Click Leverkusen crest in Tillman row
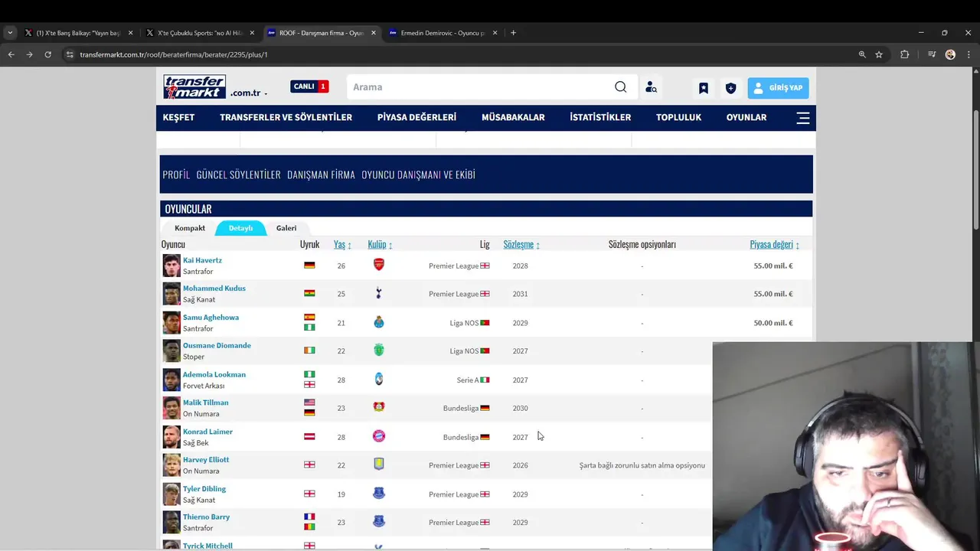The height and width of the screenshot is (551, 980). point(378,407)
